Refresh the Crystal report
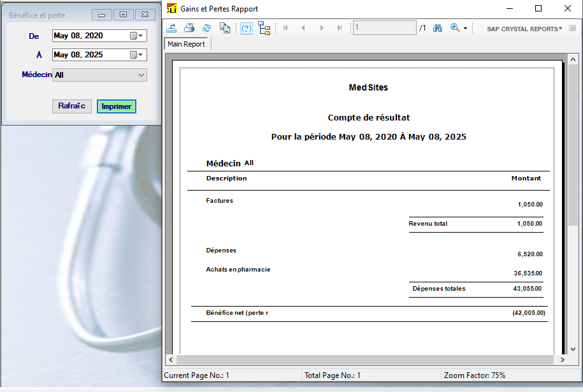The width and height of the screenshot is (583, 392). [x=207, y=28]
